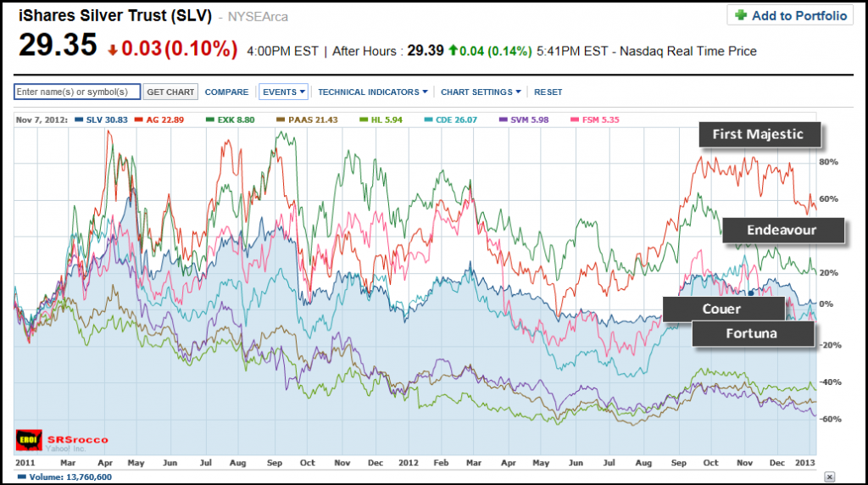
Task: Expand the EVENTS dropdown
Action: pyautogui.click(x=283, y=92)
